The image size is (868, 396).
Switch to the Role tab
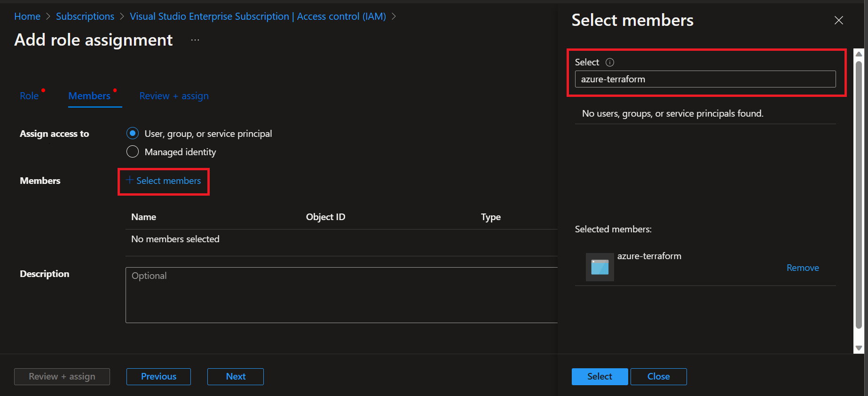point(29,96)
